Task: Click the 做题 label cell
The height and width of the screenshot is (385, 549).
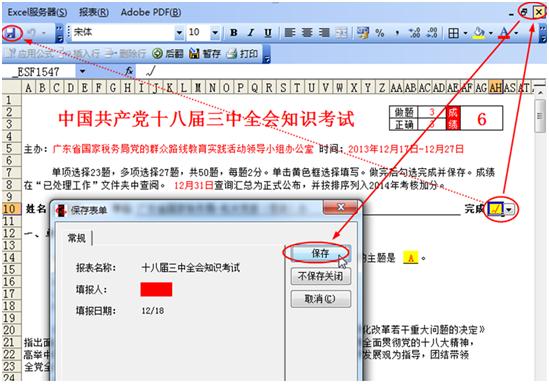Action: [x=404, y=112]
